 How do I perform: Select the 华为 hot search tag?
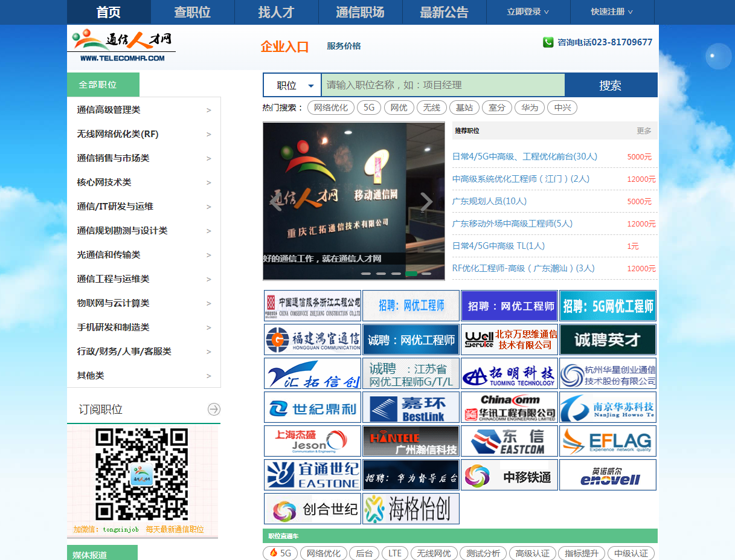tap(529, 108)
